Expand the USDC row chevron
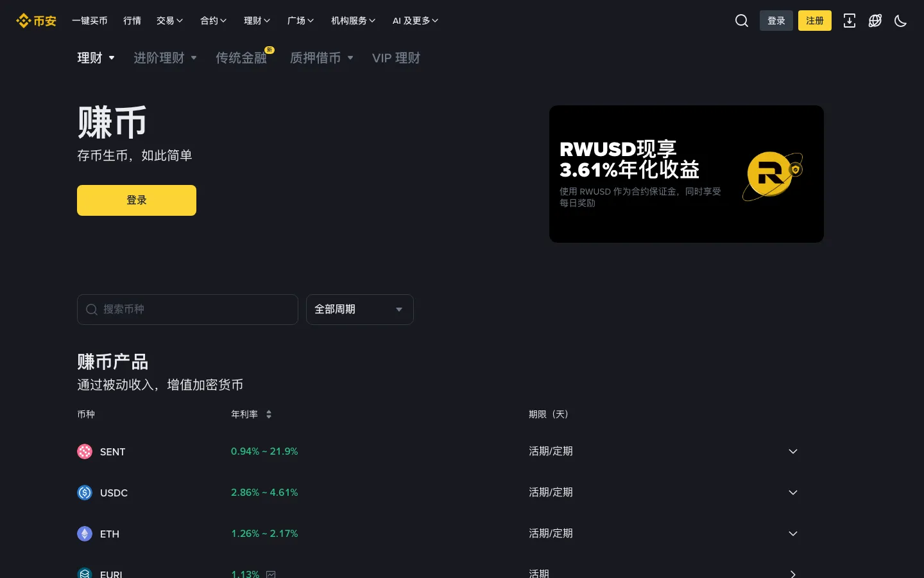The image size is (924, 578). pyautogui.click(x=793, y=493)
